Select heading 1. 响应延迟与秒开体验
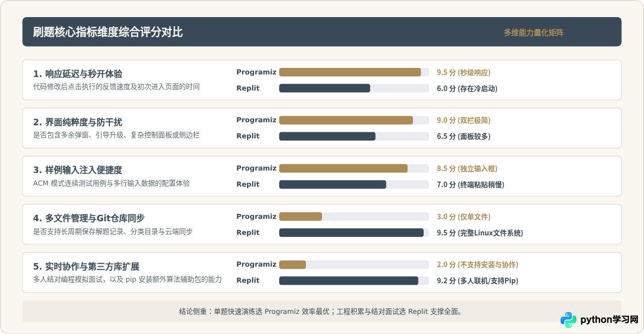This screenshot has height=334, width=644. (77, 74)
